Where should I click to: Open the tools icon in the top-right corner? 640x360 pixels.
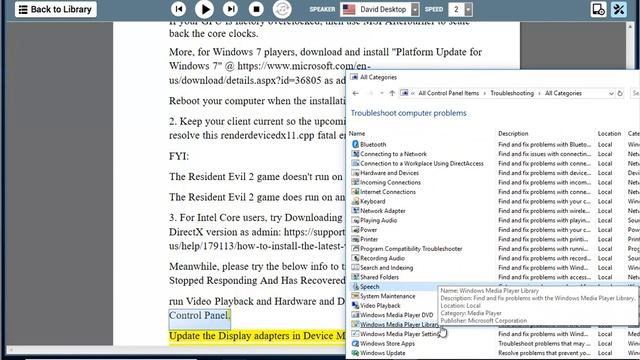tap(619, 9)
